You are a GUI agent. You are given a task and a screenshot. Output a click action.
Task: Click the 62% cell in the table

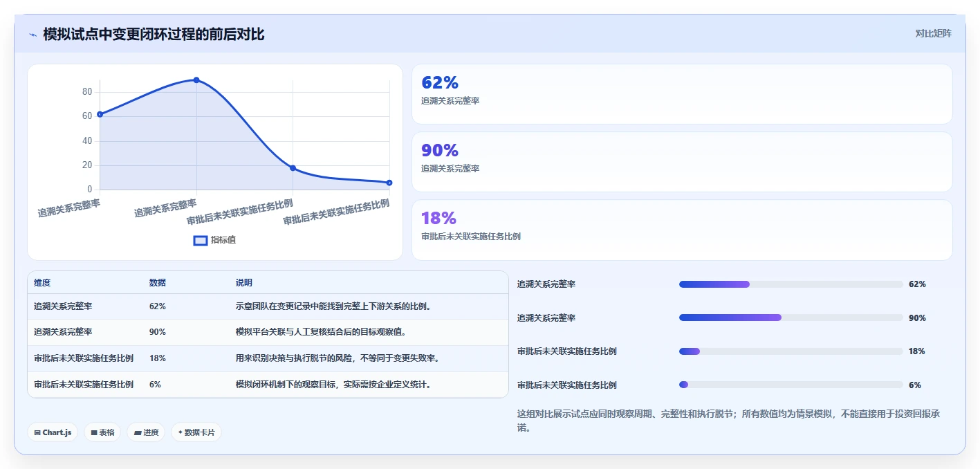[x=158, y=306]
